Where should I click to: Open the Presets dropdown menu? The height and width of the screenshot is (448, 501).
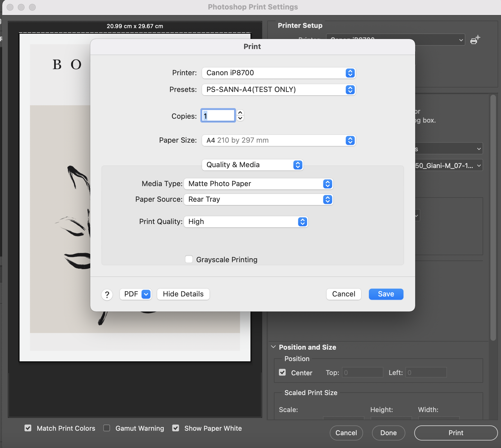pyautogui.click(x=279, y=90)
